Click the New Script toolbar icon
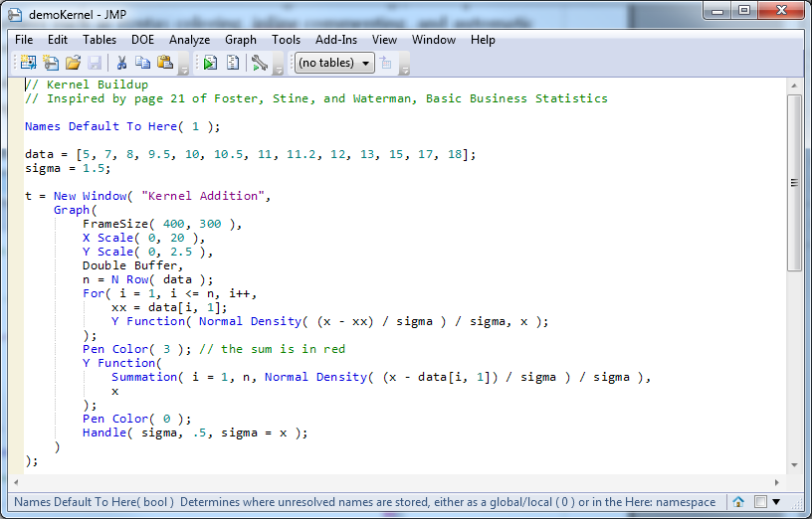This screenshot has height=519, width=812. click(x=51, y=63)
